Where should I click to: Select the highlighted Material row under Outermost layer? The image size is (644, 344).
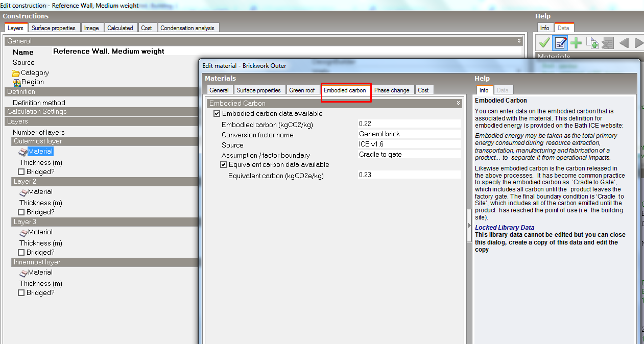pos(40,152)
